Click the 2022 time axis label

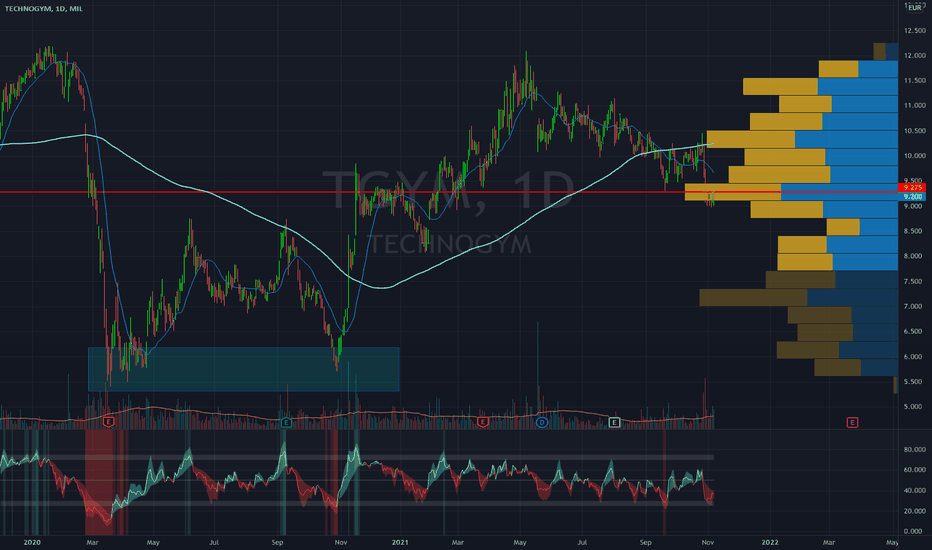[x=770, y=542]
